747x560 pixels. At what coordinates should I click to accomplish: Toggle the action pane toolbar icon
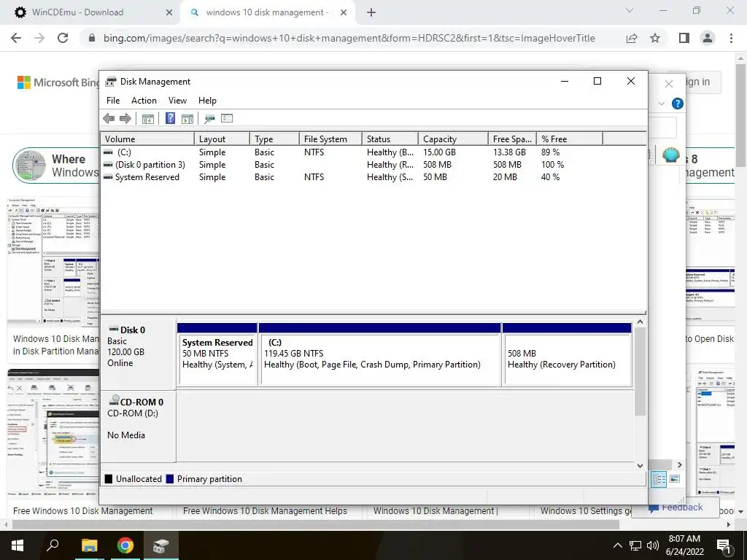tap(187, 119)
